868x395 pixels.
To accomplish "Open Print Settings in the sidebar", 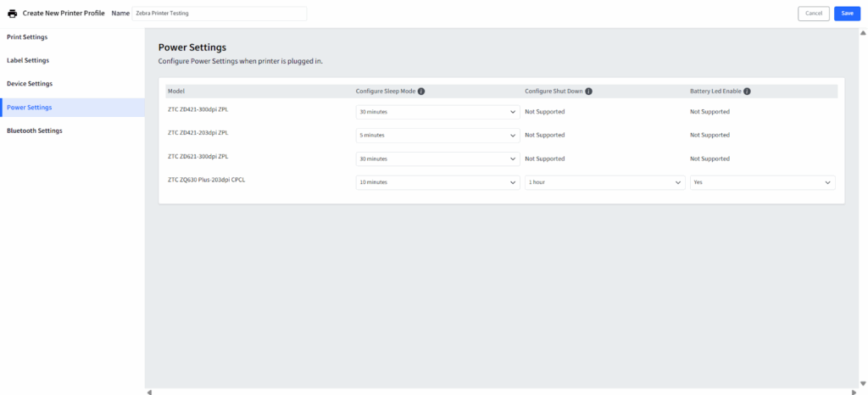I will pyautogui.click(x=27, y=37).
